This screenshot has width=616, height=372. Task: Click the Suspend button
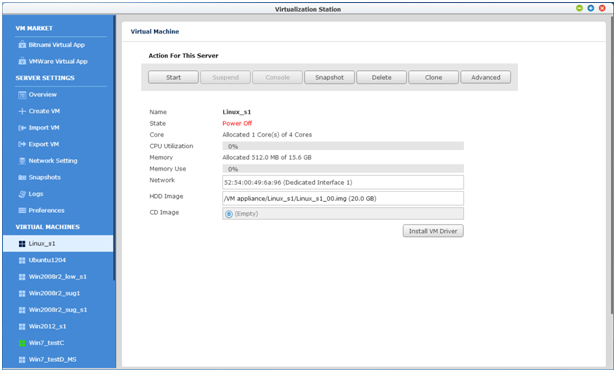tap(226, 77)
